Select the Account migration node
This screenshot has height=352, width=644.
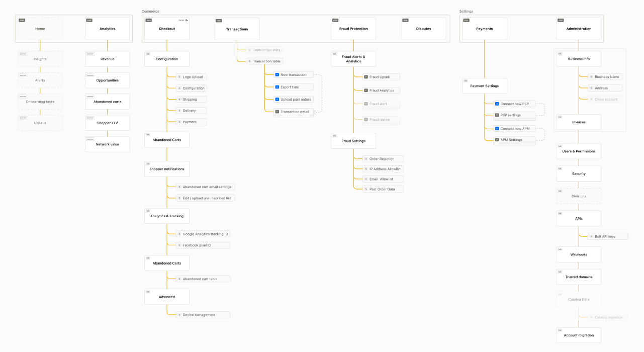pos(579,335)
